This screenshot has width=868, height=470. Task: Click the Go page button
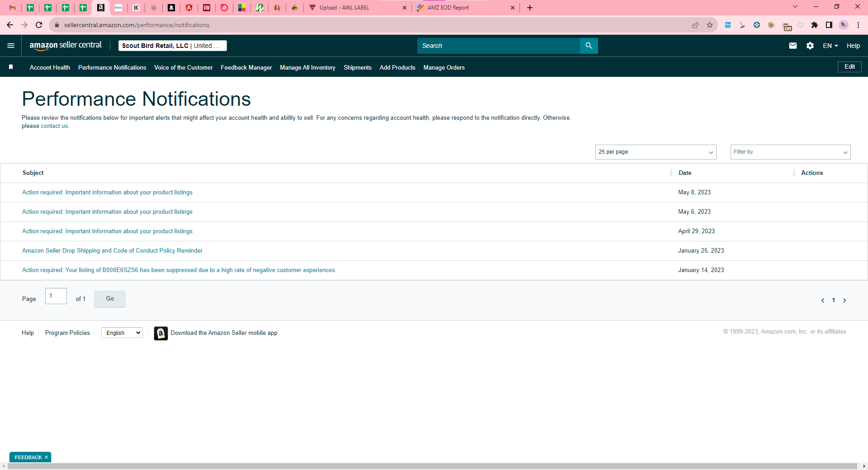click(110, 299)
